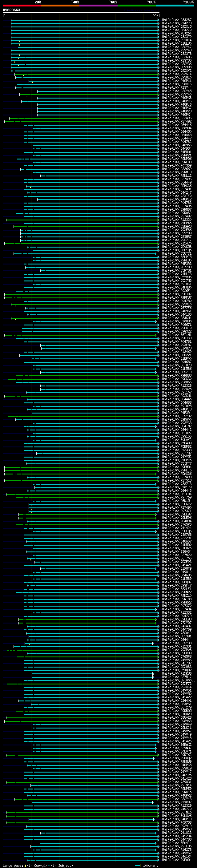Select the UniRef100_P92919 entry

[176, 826]
